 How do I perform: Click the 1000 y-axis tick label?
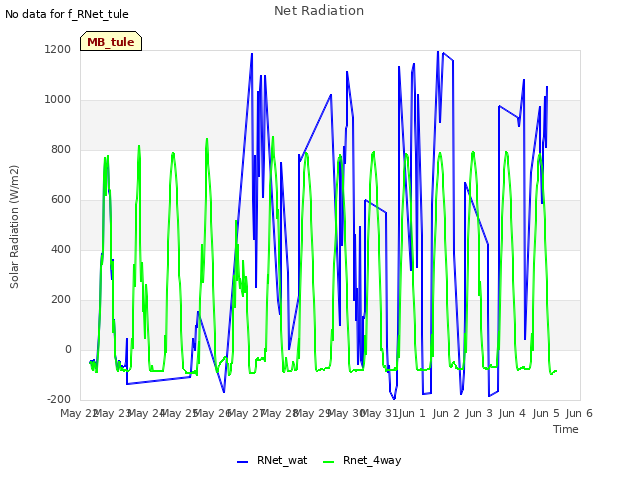[x=58, y=100]
